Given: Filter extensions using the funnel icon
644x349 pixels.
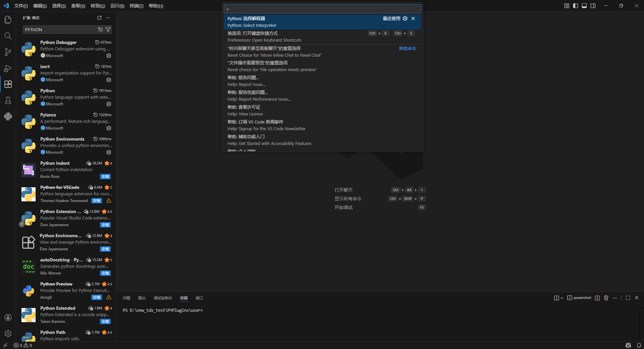Looking at the screenshot, I should [x=108, y=30].
